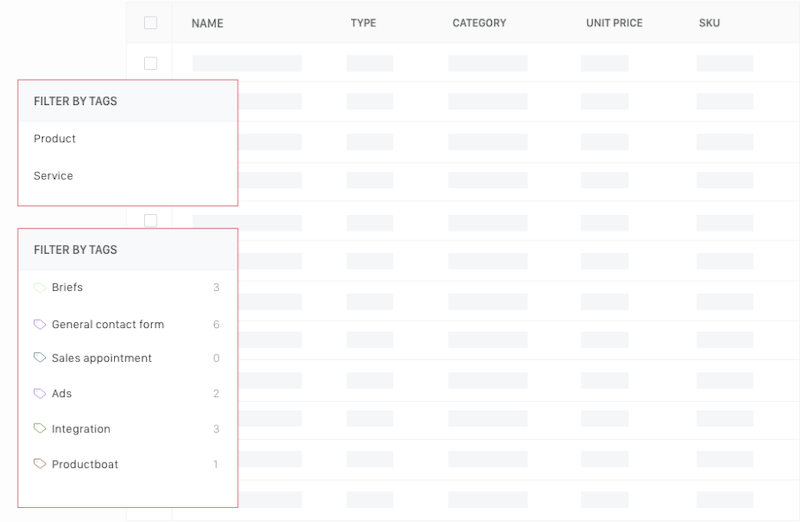Click the green Briefs tag icon
This screenshot has width=800, height=522.
pos(40,288)
